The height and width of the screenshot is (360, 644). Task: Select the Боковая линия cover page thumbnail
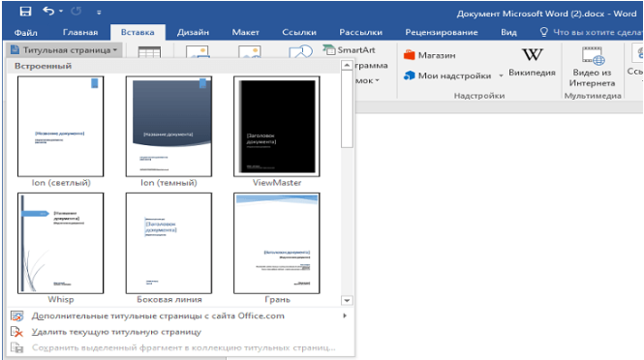pos(169,243)
